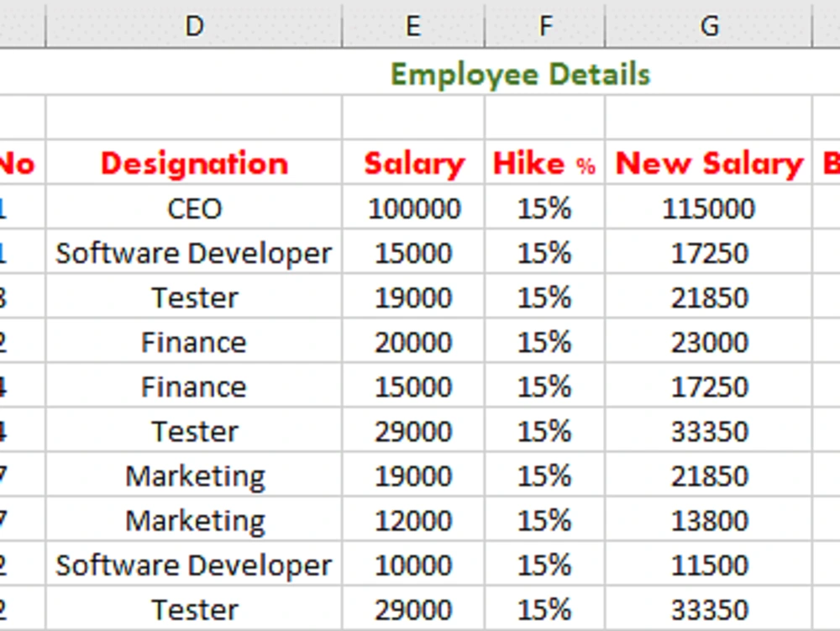Select hike cell in 13800 row
This screenshot has height=631, width=840.
[545, 519]
